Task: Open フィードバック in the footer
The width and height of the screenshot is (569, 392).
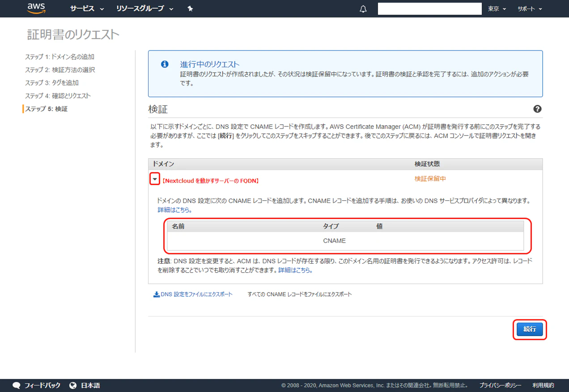Action: 42,385
